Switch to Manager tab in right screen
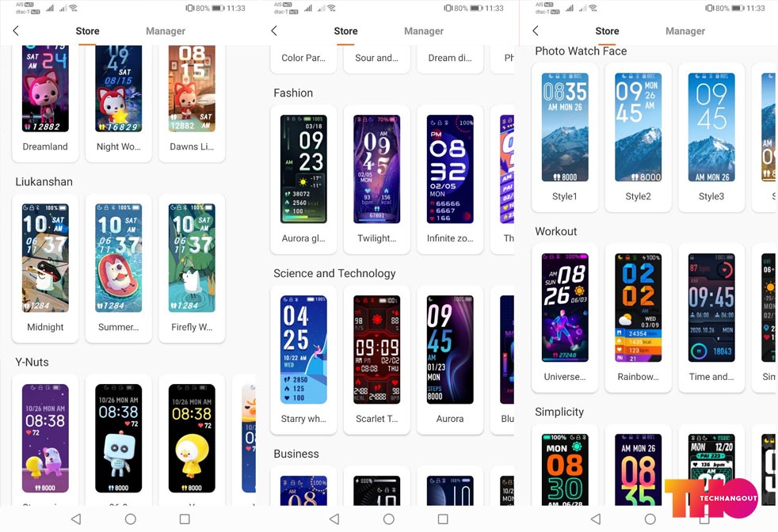Viewport: 778px width, 532px height. tap(685, 31)
